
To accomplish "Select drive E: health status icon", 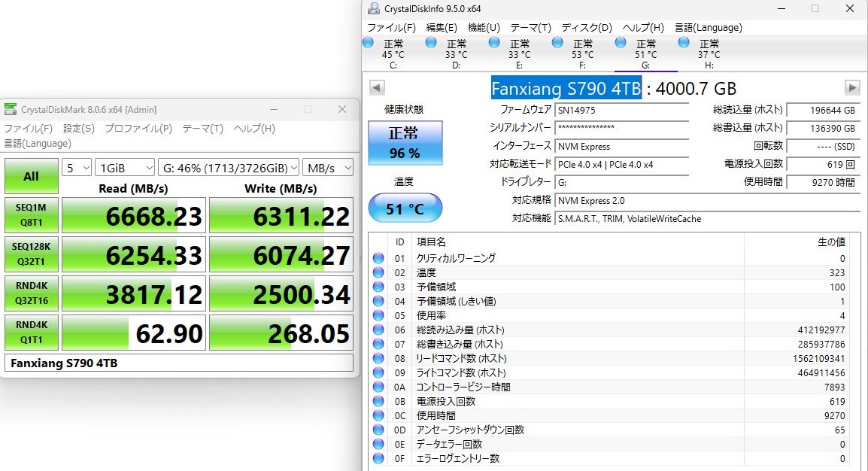I will point(494,43).
